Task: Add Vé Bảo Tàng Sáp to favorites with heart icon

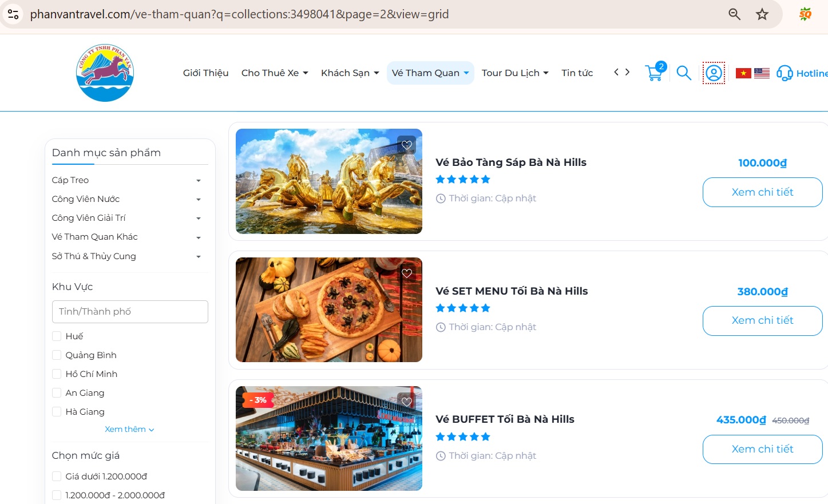Action: point(406,145)
